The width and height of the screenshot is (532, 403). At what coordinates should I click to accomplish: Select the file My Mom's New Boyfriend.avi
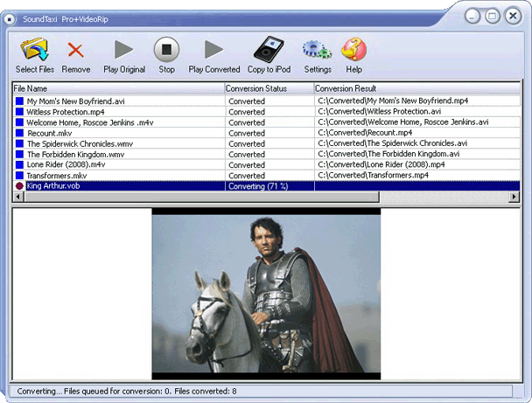(x=75, y=101)
